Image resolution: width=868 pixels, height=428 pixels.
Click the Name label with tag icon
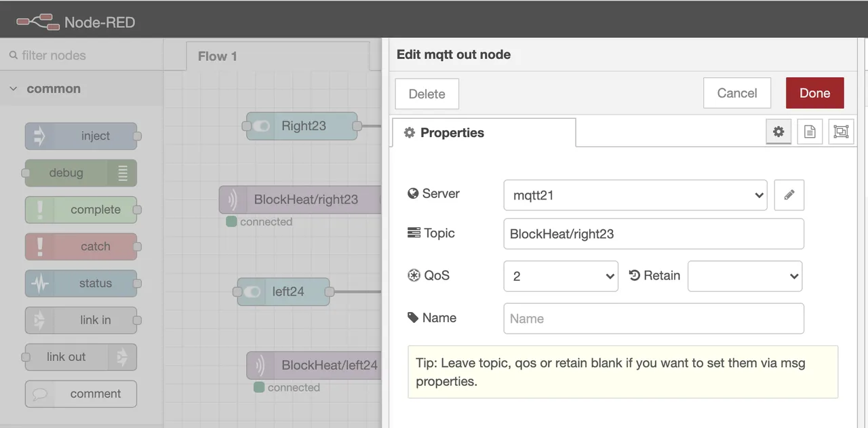pos(431,317)
